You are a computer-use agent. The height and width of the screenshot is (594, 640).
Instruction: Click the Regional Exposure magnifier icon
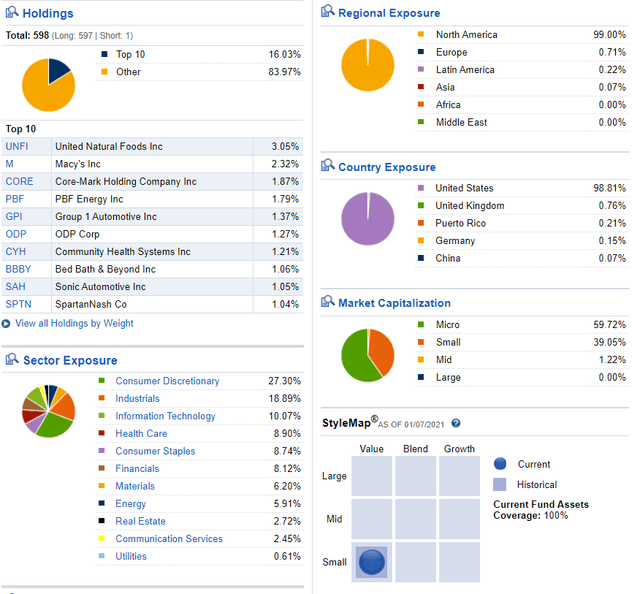(x=328, y=11)
